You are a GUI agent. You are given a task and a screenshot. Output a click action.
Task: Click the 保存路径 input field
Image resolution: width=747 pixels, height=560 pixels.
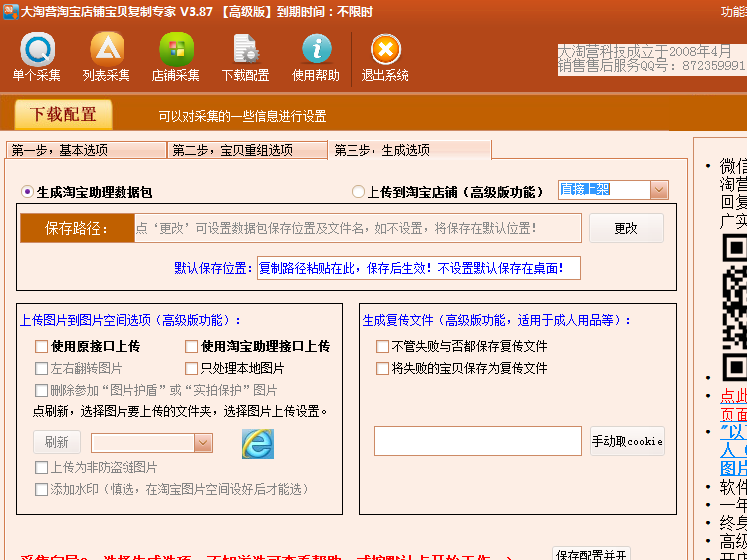(x=358, y=229)
